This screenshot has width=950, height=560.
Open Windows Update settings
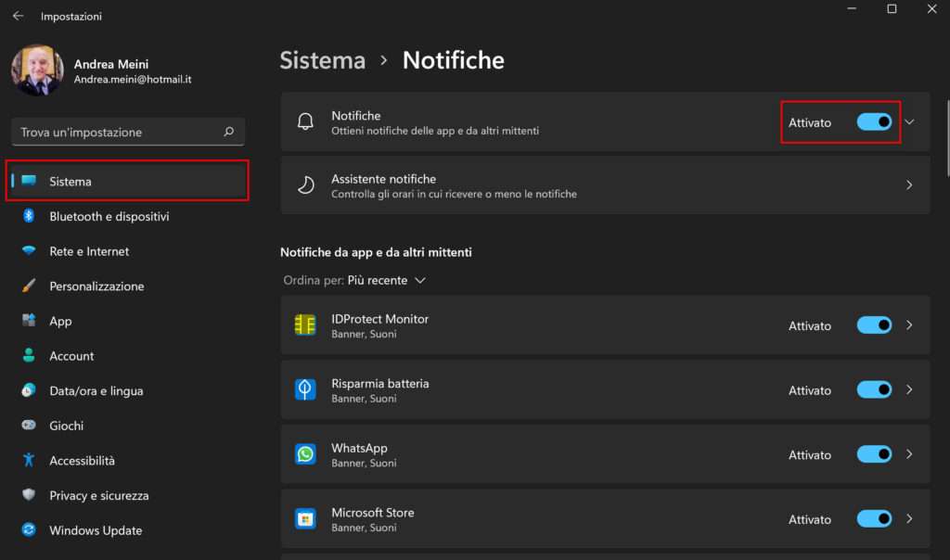pyautogui.click(x=127, y=530)
